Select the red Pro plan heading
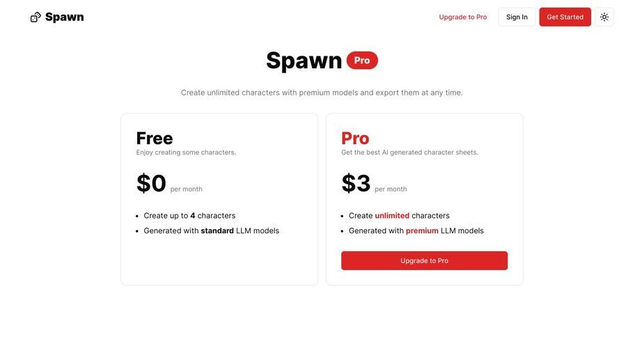Viewport: 644px width, 362px height. (355, 138)
